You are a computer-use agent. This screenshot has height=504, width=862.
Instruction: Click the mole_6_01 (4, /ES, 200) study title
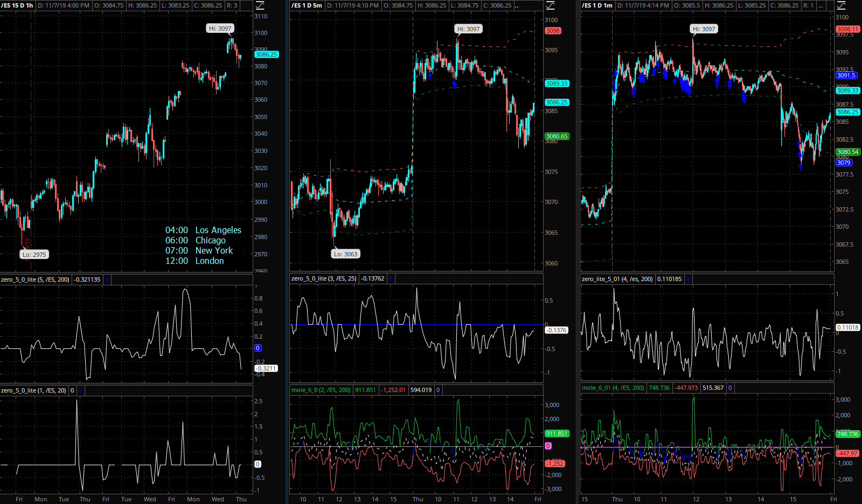coord(613,388)
